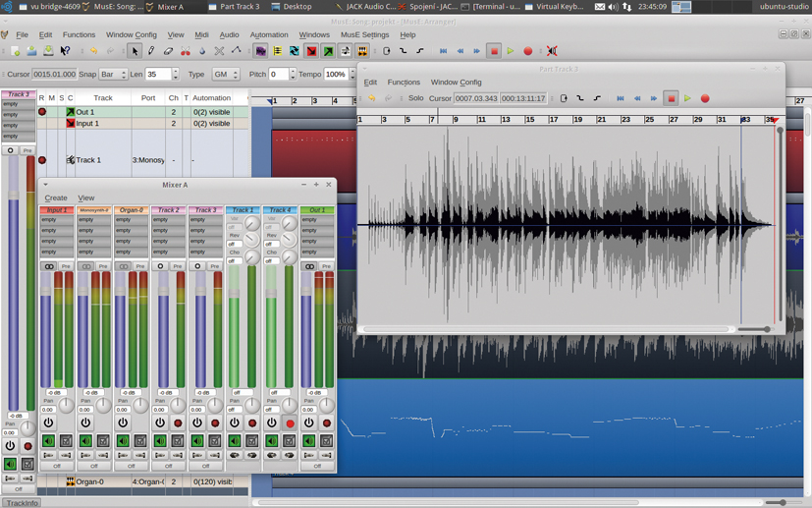This screenshot has width=812, height=508.
Task: Fast forward in Part Track 3 editor
Action: [654, 98]
